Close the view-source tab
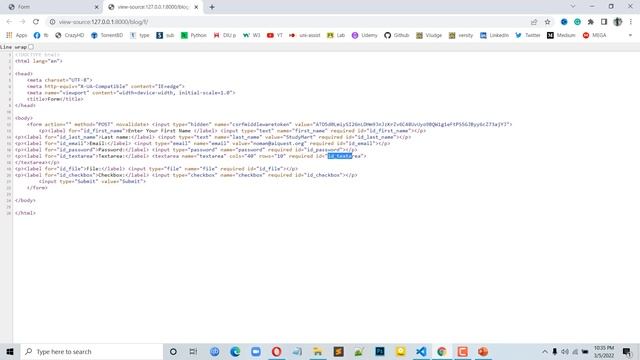This screenshot has height=360, width=640. point(196,7)
